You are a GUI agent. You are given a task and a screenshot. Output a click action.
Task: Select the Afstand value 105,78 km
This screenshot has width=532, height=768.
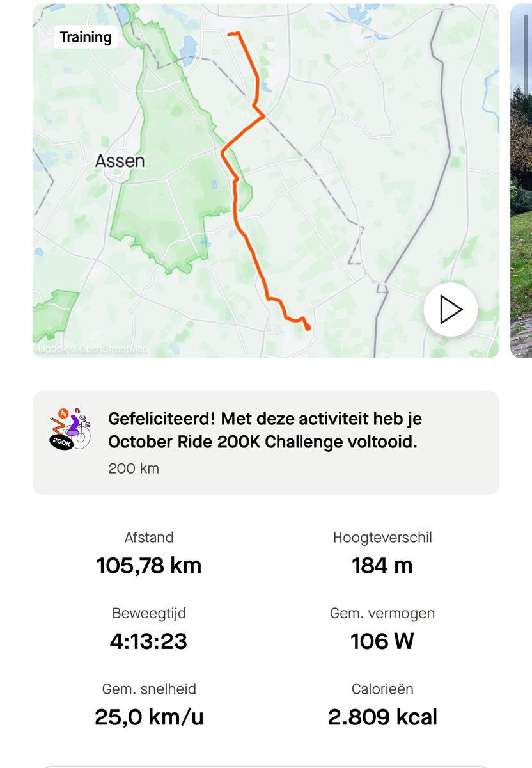coord(149,566)
